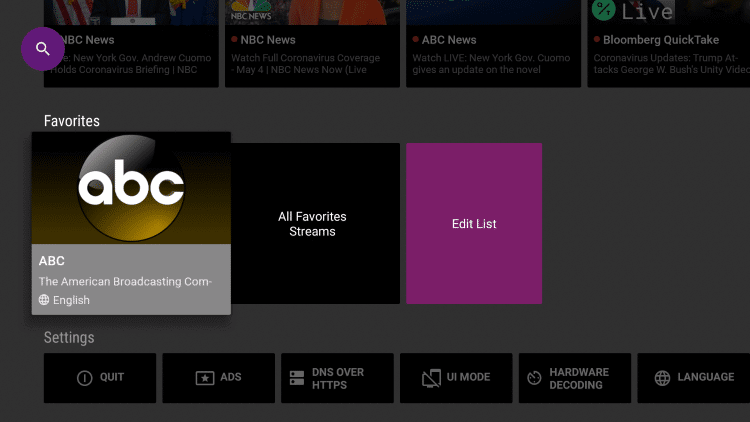Click the Language globe icon
This screenshot has height=422, width=750.
(662, 378)
